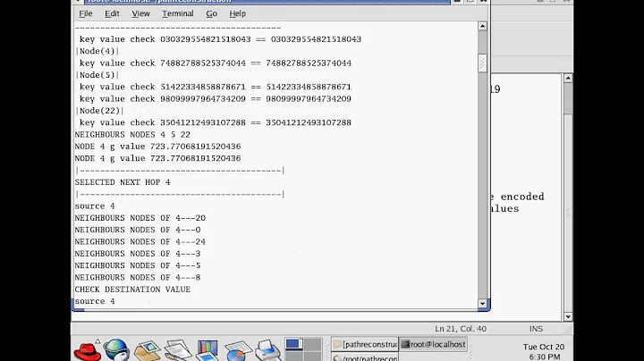Open the View menu in terminal

point(140,13)
